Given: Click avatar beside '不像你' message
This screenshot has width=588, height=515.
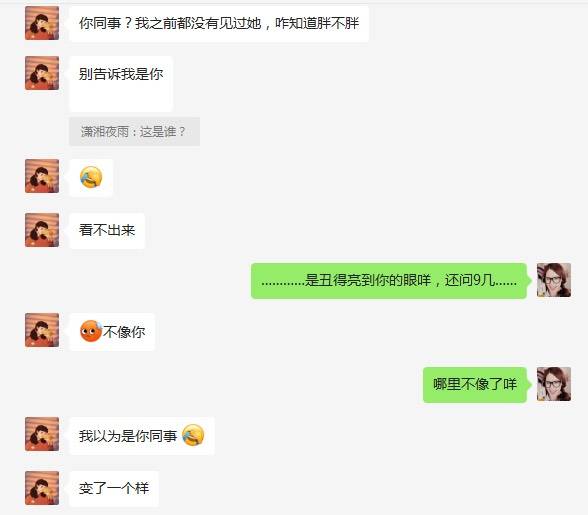Looking at the screenshot, I should tap(42, 330).
